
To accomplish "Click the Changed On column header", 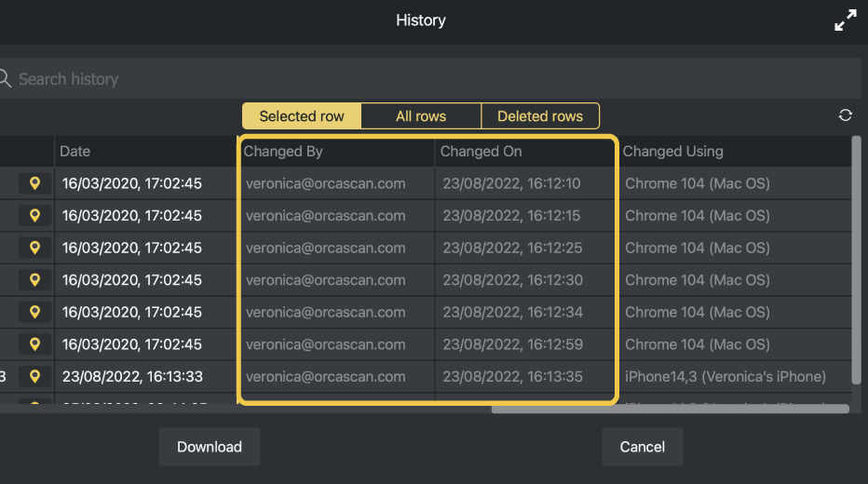I will [x=481, y=152].
